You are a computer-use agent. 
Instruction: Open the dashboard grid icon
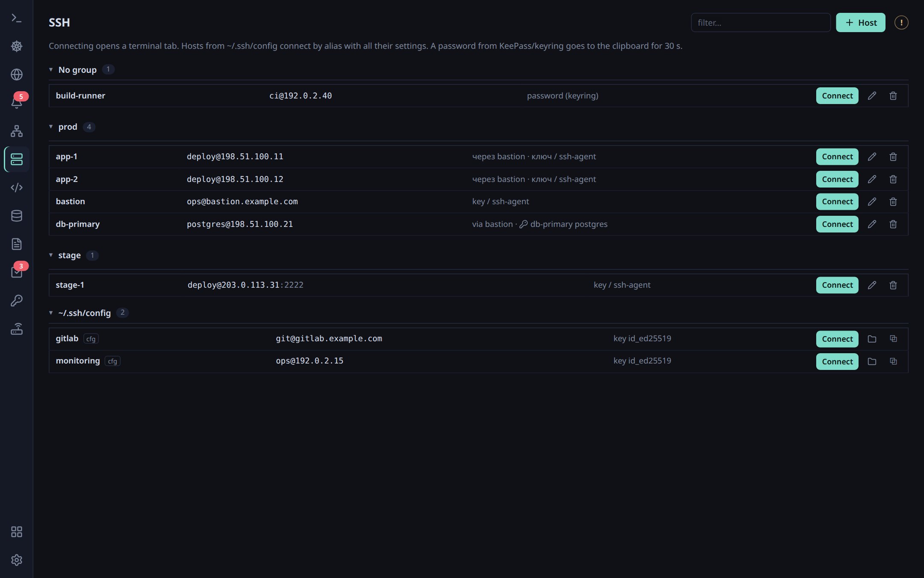[x=17, y=532]
